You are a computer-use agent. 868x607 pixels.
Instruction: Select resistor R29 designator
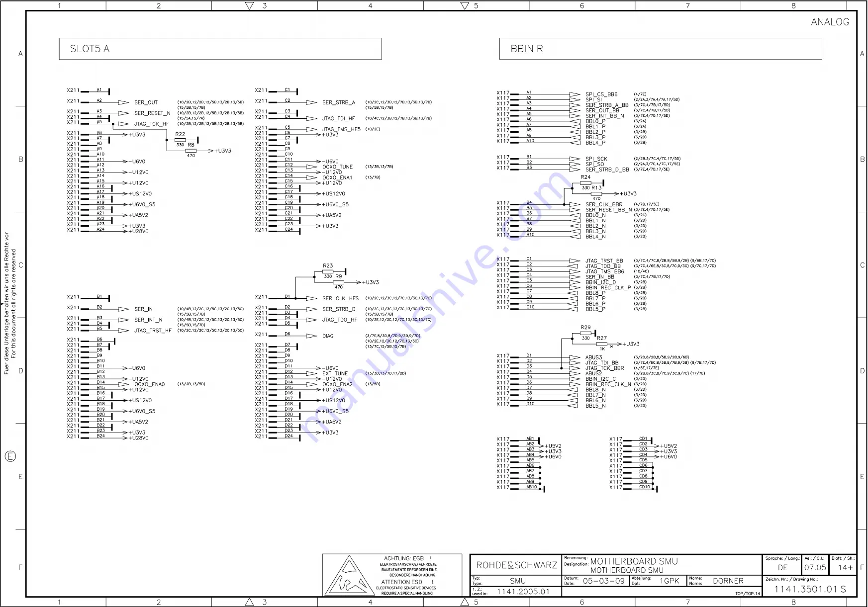pyautogui.click(x=585, y=328)
